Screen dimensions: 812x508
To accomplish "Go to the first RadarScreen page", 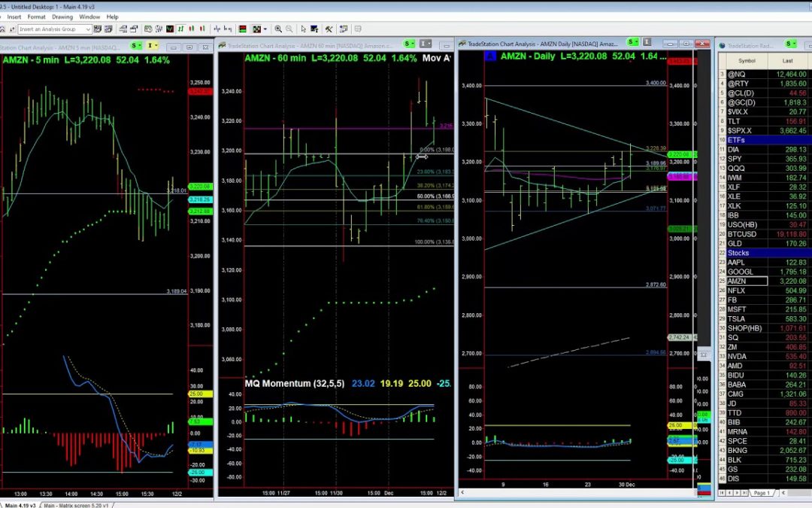I will coord(722,492).
